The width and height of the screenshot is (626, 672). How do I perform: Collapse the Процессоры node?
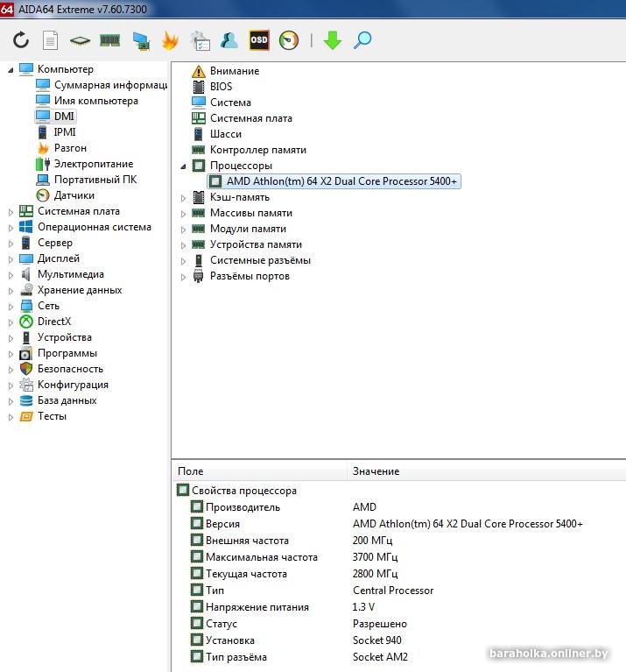point(184,166)
